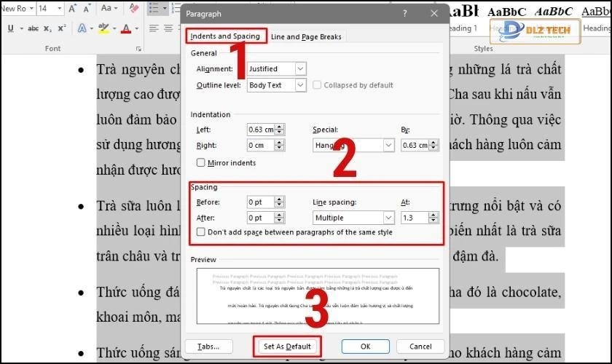Open the font name dropdown

[31, 8]
